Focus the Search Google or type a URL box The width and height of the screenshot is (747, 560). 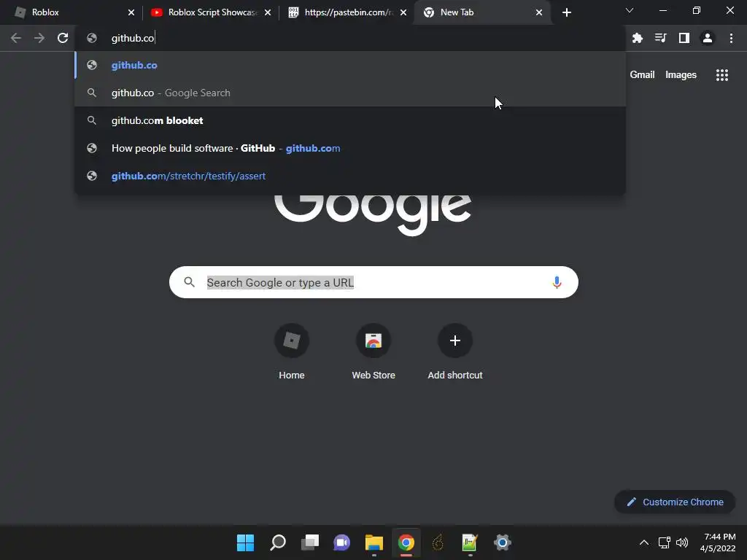[x=373, y=282]
